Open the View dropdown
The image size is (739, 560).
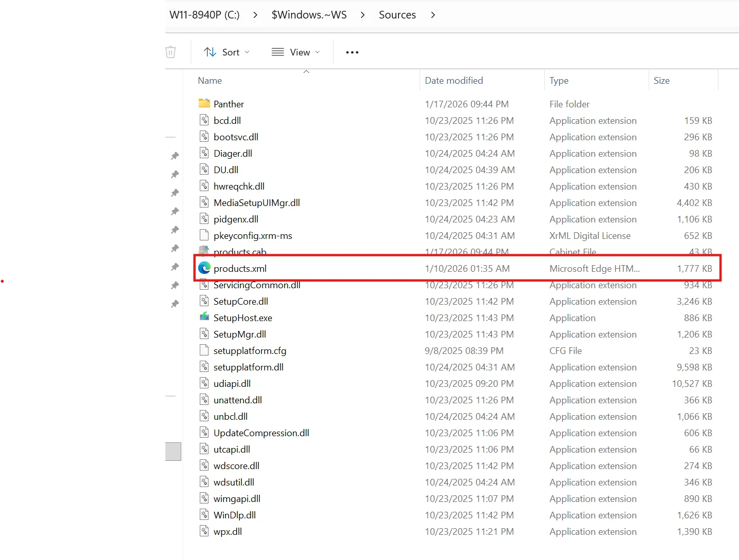[x=295, y=52]
